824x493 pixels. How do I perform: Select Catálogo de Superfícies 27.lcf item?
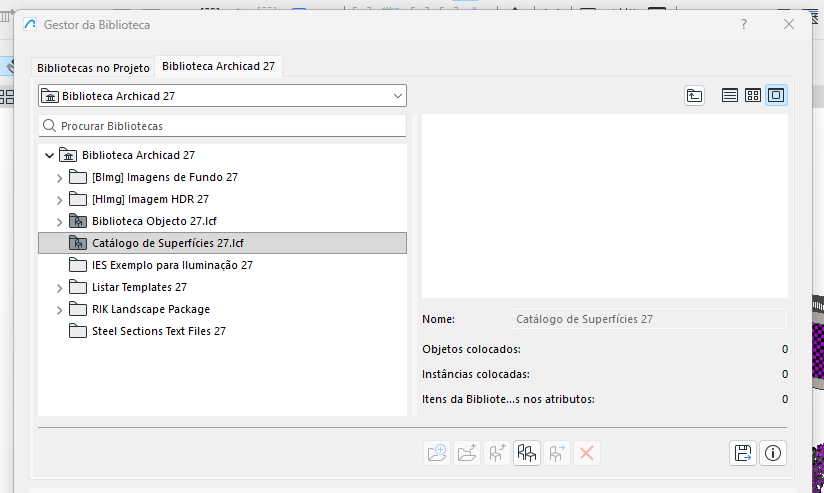click(x=222, y=243)
